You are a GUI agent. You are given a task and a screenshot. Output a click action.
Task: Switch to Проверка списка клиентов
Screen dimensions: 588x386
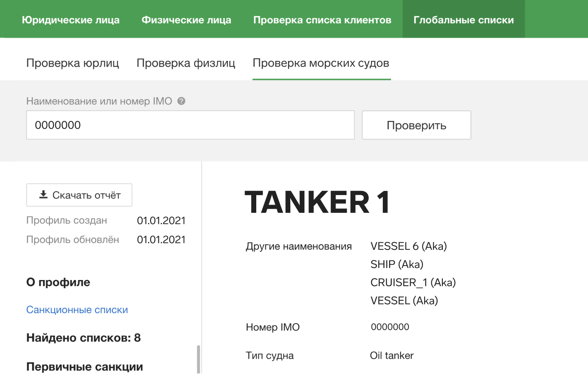click(x=322, y=20)
